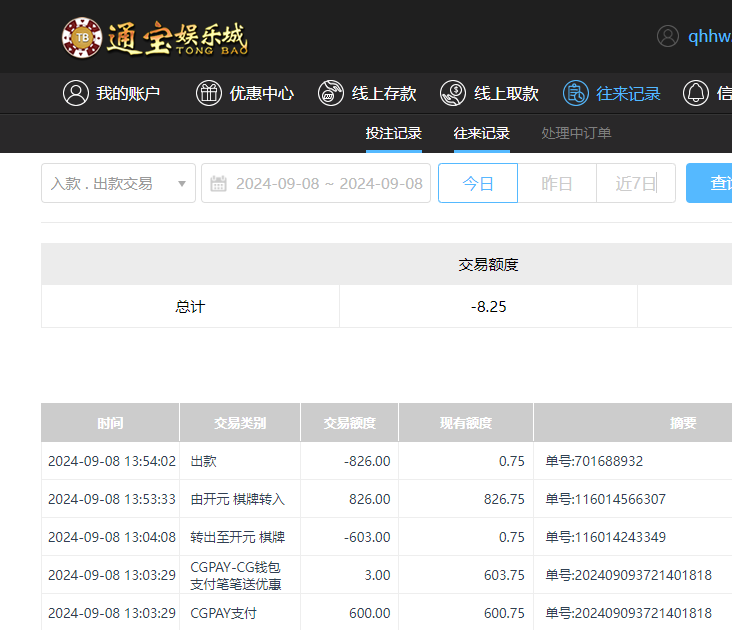Click the 往来记录 records icon
This screenshot has height=630, width=732.
tap(575, 93)
